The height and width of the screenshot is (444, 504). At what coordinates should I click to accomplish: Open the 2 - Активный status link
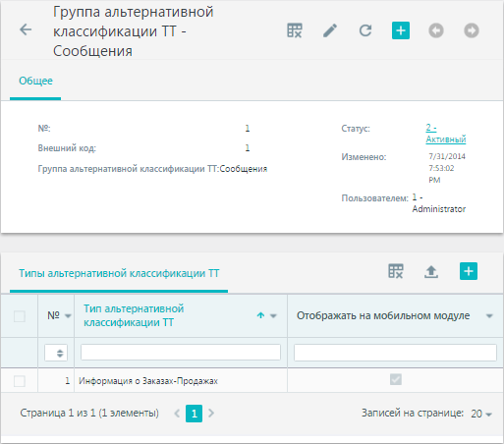tap(446, 134)
